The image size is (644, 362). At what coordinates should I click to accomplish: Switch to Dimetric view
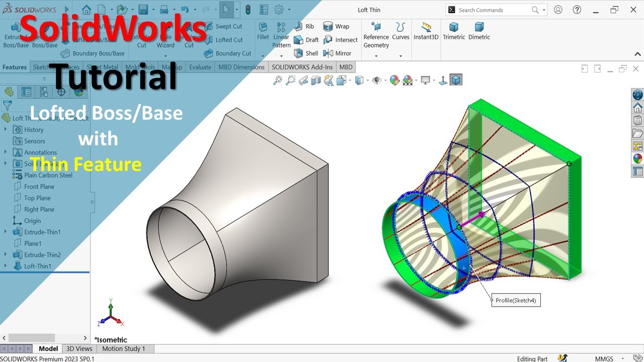pyautogui.click(x=479, y=31)
